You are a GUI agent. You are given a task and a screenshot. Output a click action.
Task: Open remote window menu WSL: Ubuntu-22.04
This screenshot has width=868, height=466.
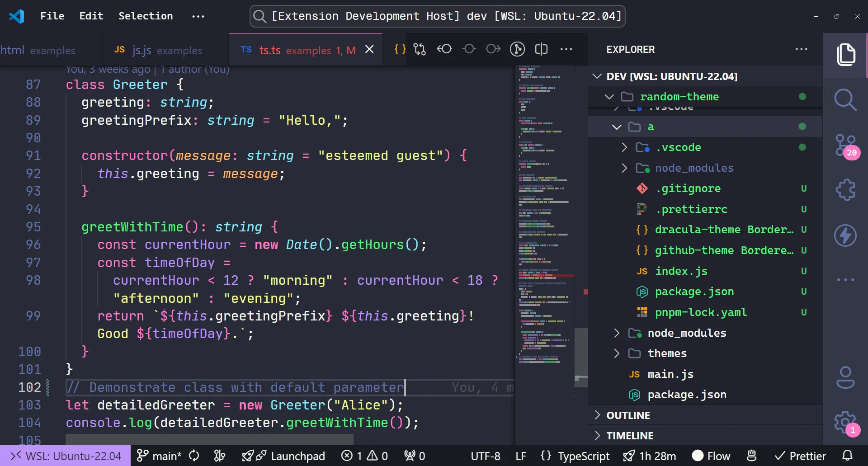66,456
